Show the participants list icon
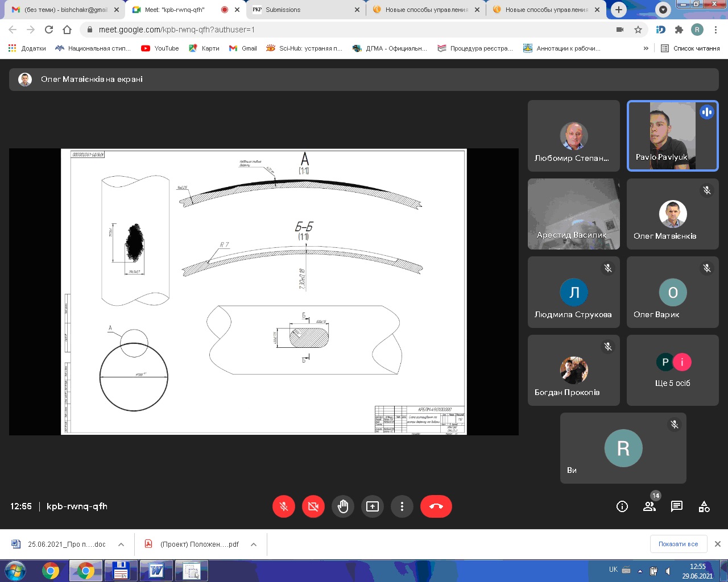The width and height of the screenshot is (728, 582). (x=649, y=506)
